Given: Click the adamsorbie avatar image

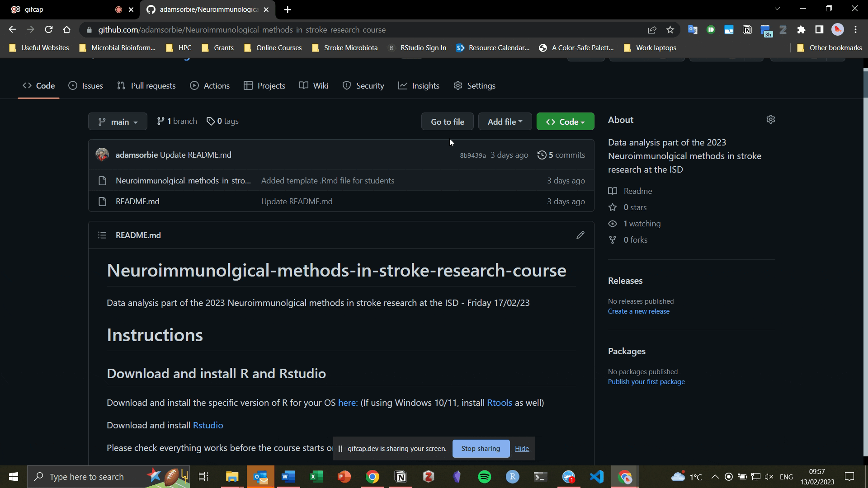Looking at the screenshot, I should point(102,155).
